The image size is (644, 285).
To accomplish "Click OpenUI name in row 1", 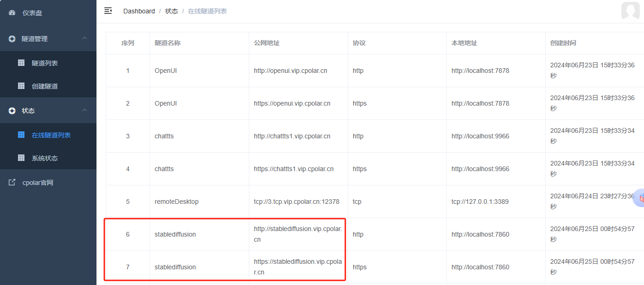I will coord(166,71).
